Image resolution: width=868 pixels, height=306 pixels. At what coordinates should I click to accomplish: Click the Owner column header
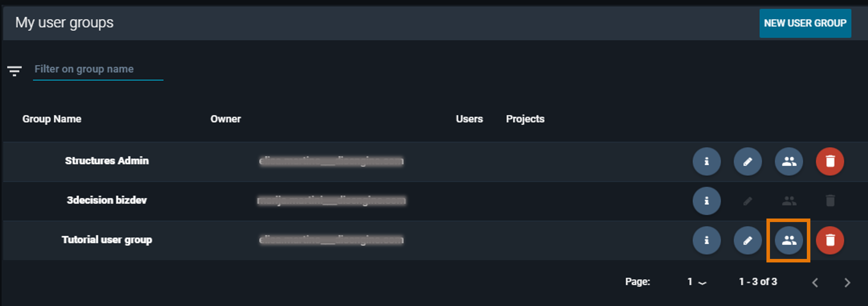pos(226,119)
